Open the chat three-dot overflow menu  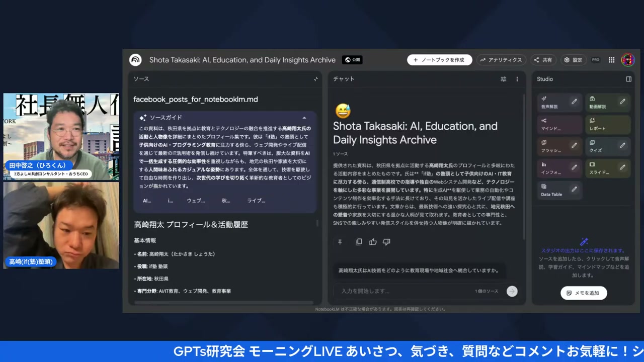(x=517, y=79)
